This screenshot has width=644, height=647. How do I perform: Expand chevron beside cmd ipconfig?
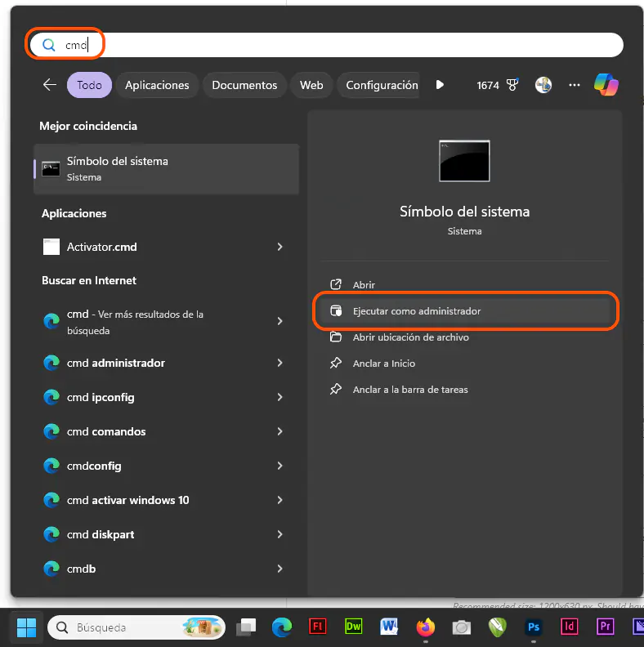coord(280,397)
